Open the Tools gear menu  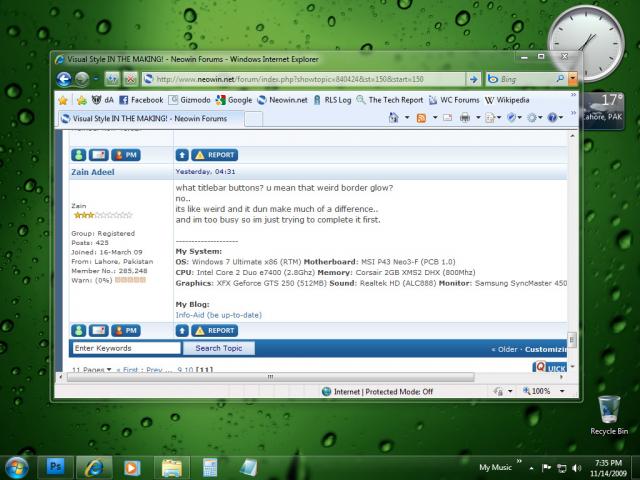[534, 118]
